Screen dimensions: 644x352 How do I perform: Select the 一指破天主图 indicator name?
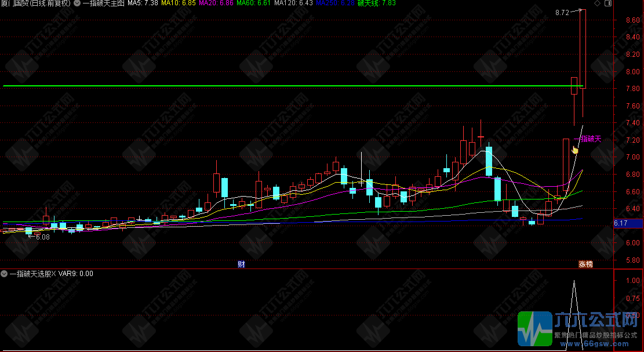point(104,3)
